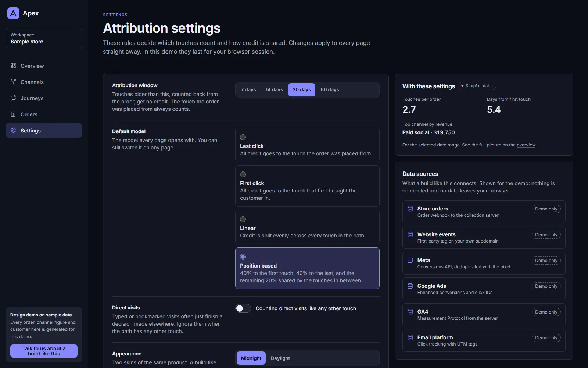Click the Settings gear icon in sidebar
The width and height of the screenshot is (588, 368).
click(13, 130)
